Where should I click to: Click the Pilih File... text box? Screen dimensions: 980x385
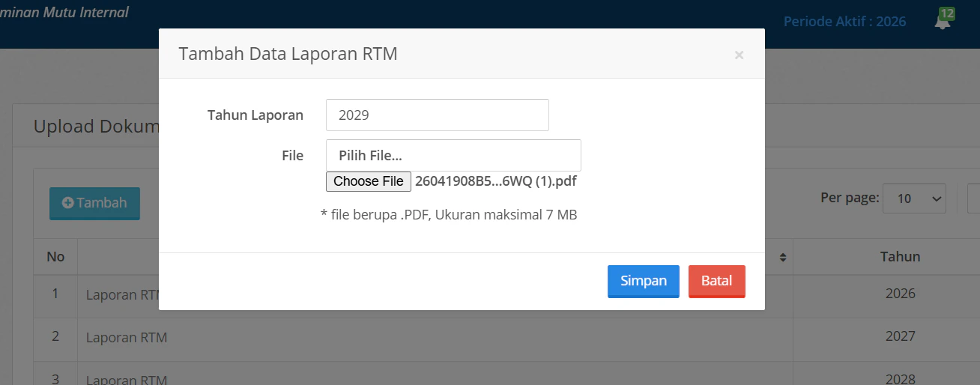[453, 156]
